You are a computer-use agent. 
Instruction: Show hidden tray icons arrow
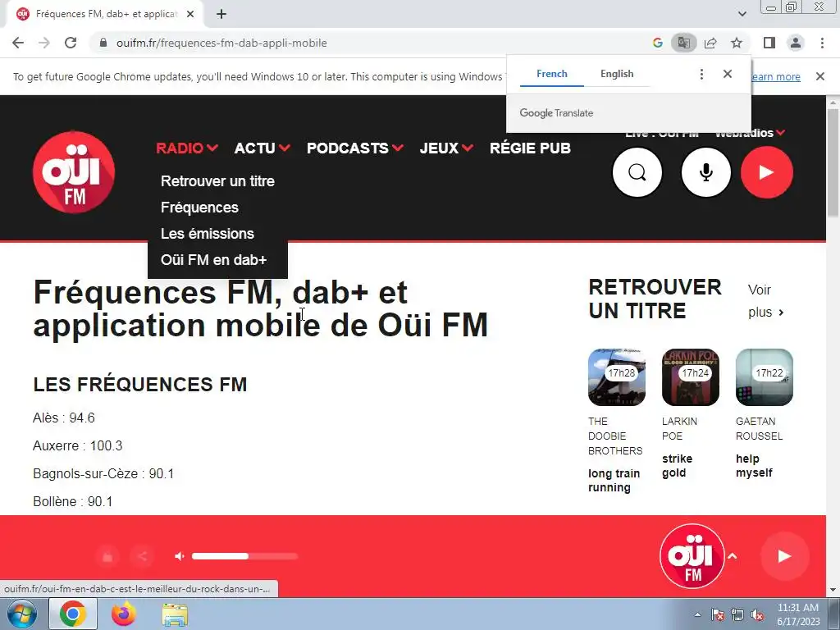pos(697,614)
